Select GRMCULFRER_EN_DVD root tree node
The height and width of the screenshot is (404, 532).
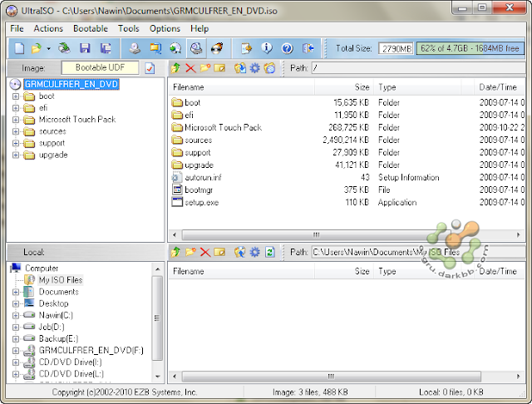(71, 84)
